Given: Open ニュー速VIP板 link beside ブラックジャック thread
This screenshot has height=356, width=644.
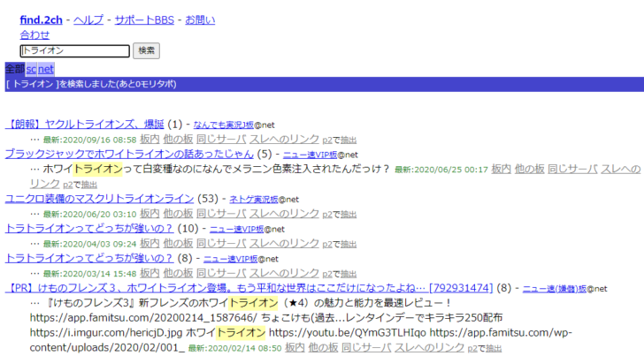Looking at the screenshot, I should [310, 155].
